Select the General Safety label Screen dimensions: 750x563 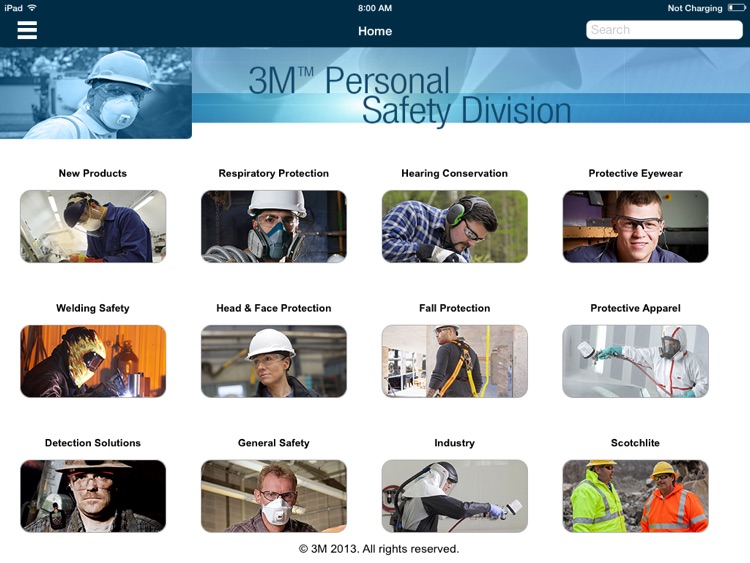pyautogui.click(x=274, y=443)
